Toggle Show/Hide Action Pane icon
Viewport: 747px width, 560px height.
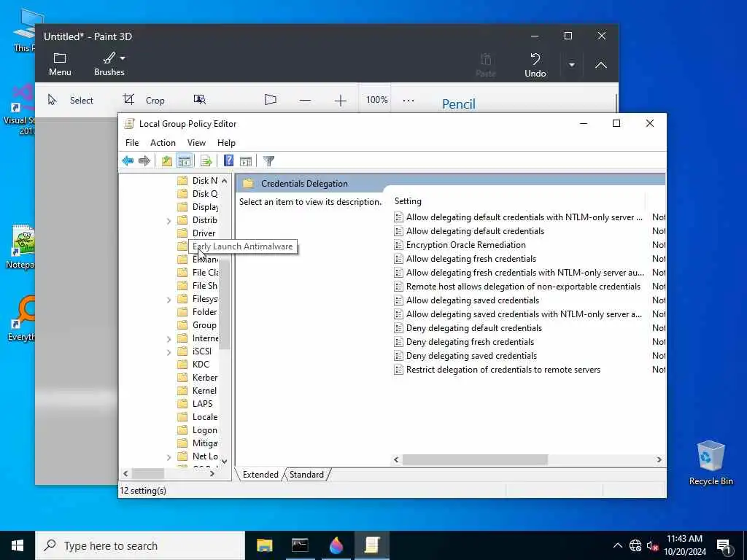click(x=246, y=161)
